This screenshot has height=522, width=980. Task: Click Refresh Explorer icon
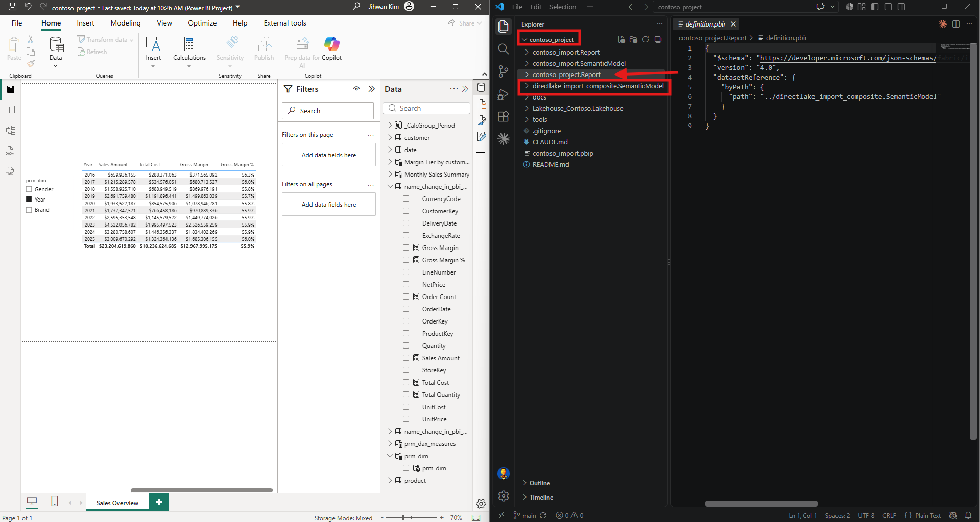pyautogui.click(x=646, y=40)
